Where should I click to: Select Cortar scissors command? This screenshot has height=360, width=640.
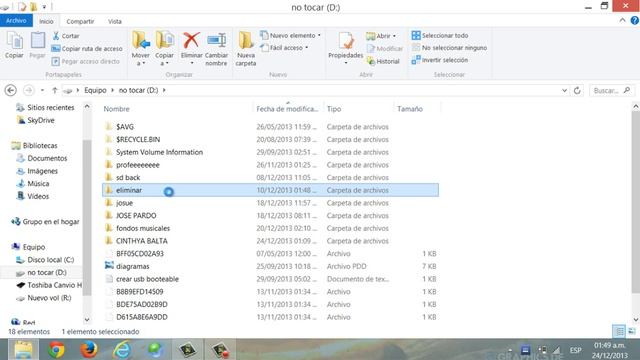pos(65,36)
